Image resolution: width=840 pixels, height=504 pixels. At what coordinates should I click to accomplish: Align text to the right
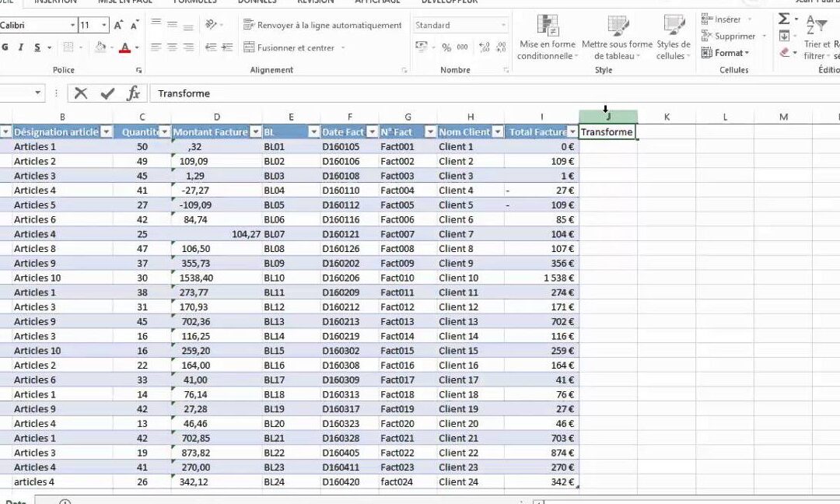click(188, 47)
